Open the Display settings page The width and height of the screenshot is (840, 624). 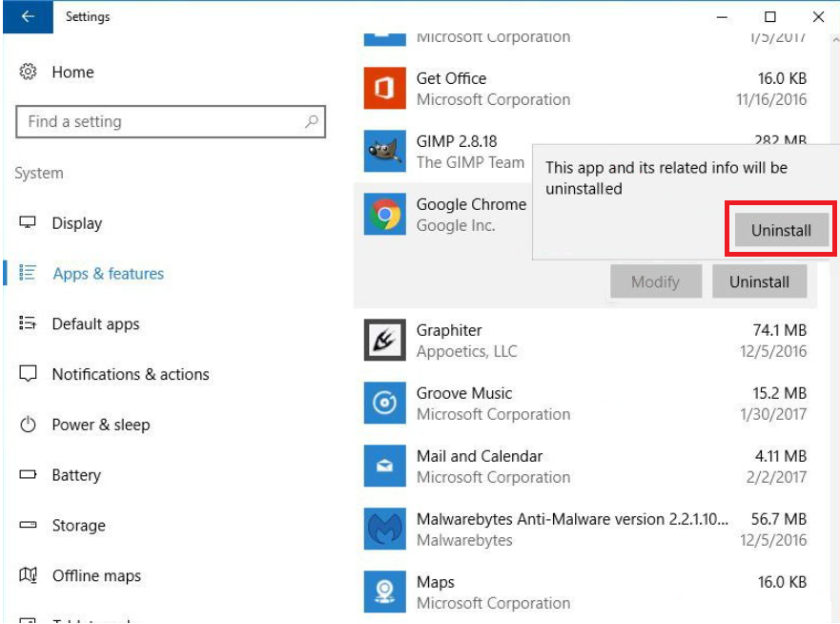coord(76,223)
